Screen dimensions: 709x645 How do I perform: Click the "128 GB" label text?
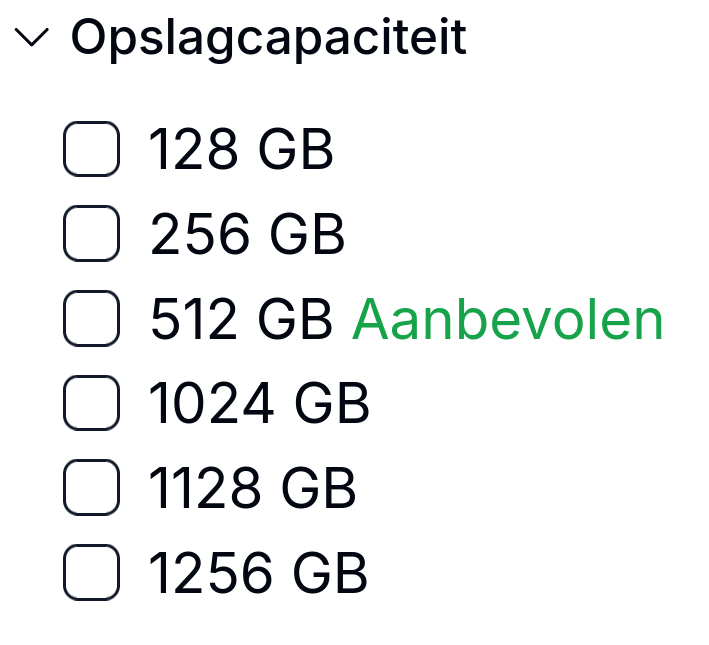[241, 151]
